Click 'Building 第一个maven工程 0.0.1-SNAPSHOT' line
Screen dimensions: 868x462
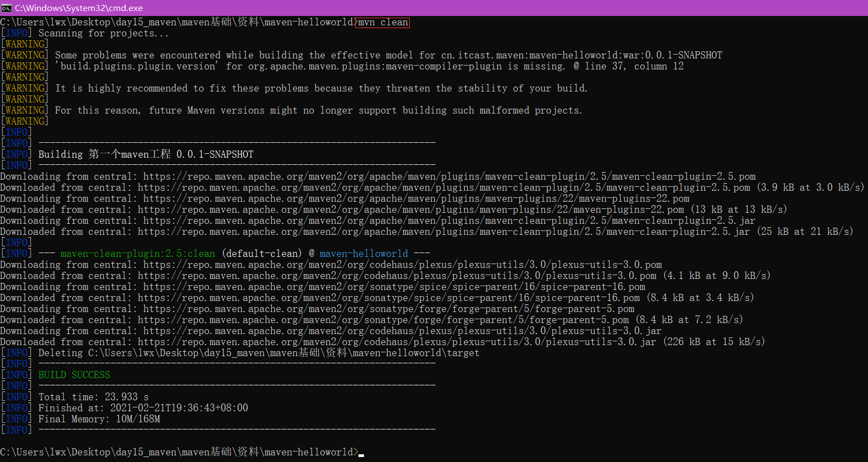(x=146, y=155)
